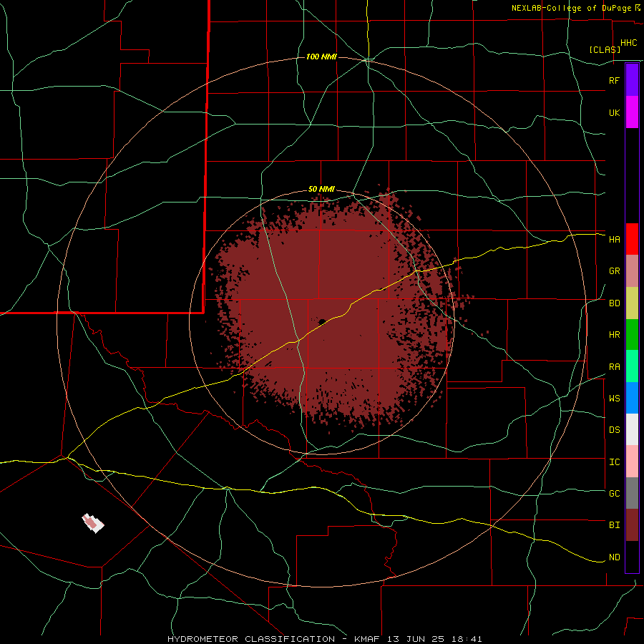Click the RA light-green legend swatch
Viewport: 644px width, 644px height.
click(632, 366)
